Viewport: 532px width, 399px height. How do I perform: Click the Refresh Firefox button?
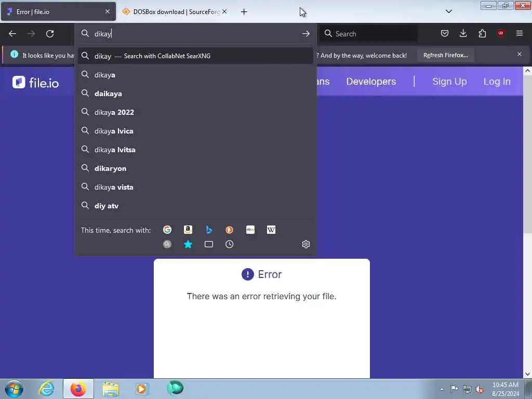tap(445, 55)
